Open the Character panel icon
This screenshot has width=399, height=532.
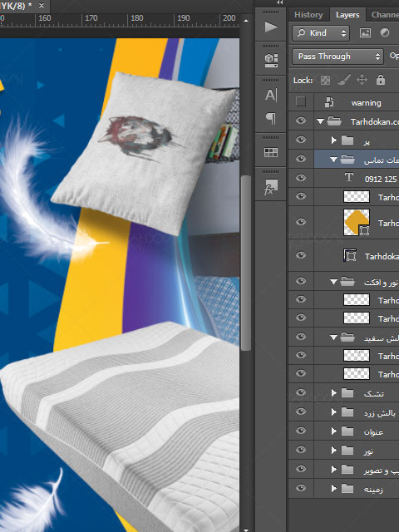click(271, 95)
